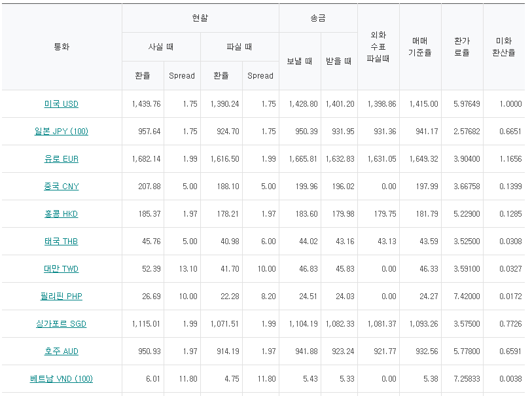This screenshot has height=396, width=532.
Task: Open the 필리핀 PHP currency link
Action: pos(61,297)
